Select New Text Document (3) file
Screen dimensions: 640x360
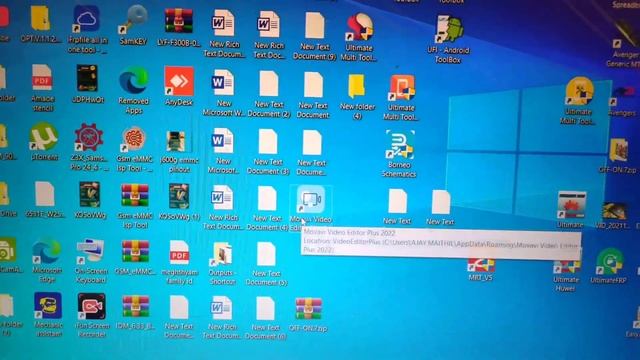pyautogui.click(x=268, y=142)
